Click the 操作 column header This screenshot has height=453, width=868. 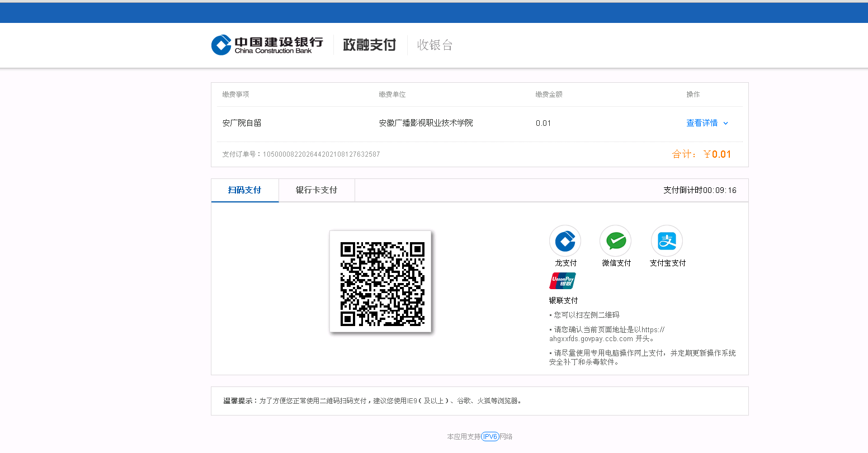tap(693, 95)
